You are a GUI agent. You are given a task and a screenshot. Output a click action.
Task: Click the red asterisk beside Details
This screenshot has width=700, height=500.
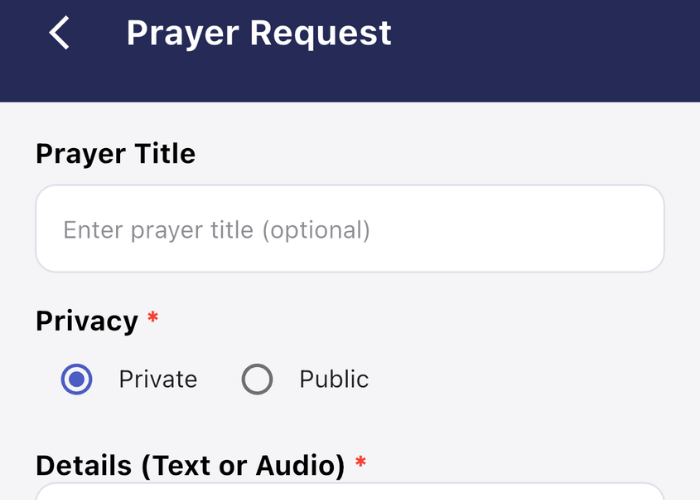click(360, 463)
